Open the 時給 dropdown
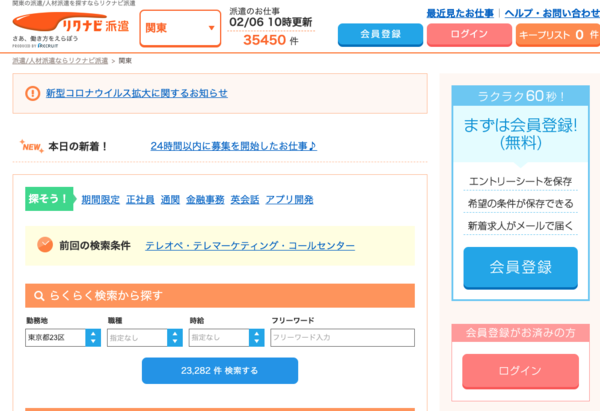This screenshot has height=411, width=600. 227,338
